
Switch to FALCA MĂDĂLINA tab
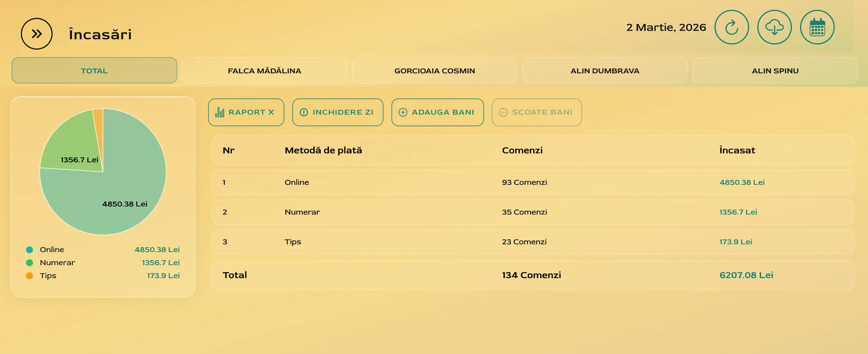coord(264,70)
